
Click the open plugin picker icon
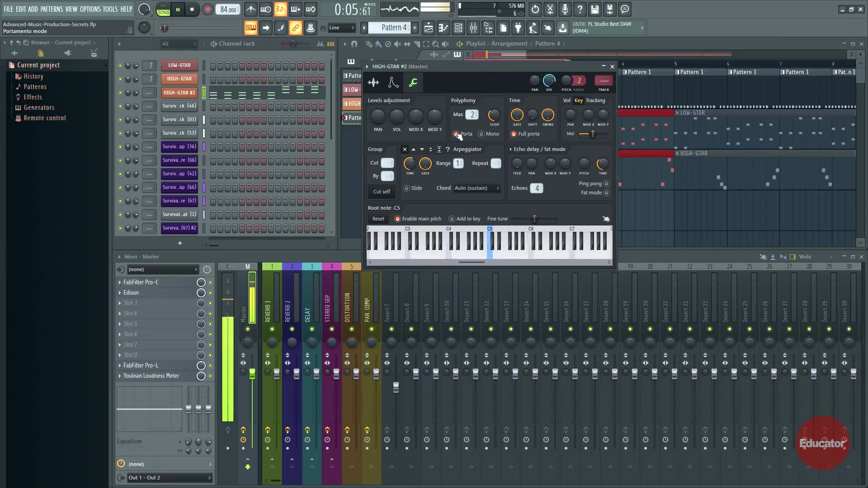[518, 28]
